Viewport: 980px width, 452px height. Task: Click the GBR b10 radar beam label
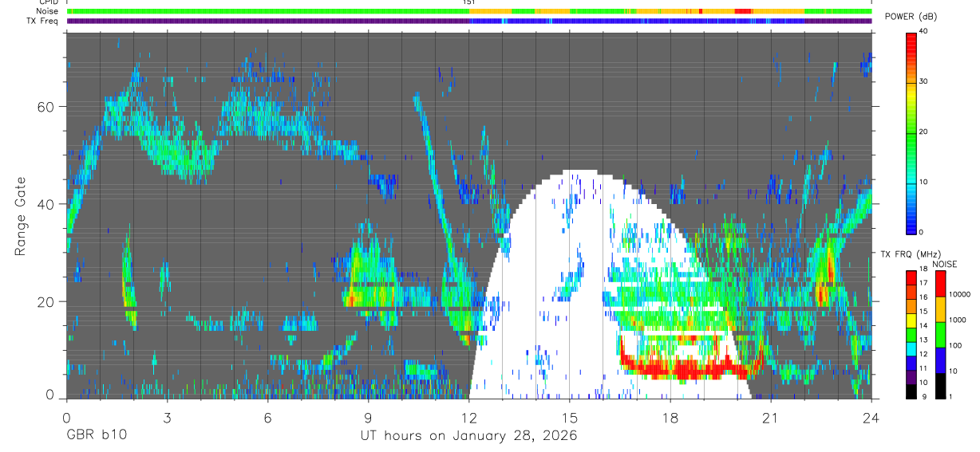(96, 436)
